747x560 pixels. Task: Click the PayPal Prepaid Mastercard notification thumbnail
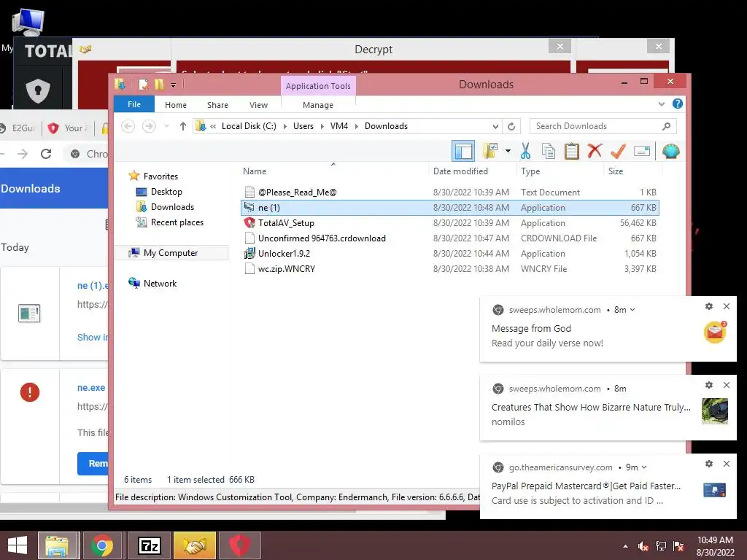tap(715, 490)
